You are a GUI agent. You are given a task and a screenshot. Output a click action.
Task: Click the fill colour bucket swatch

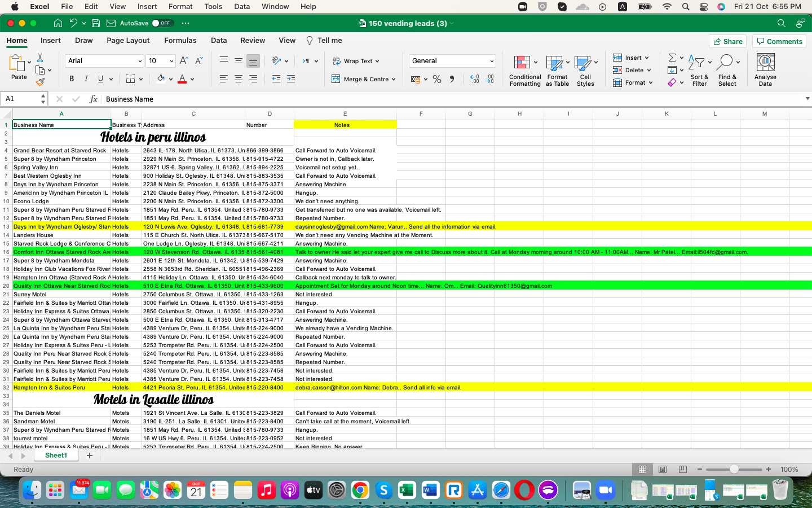click(161, 79)
